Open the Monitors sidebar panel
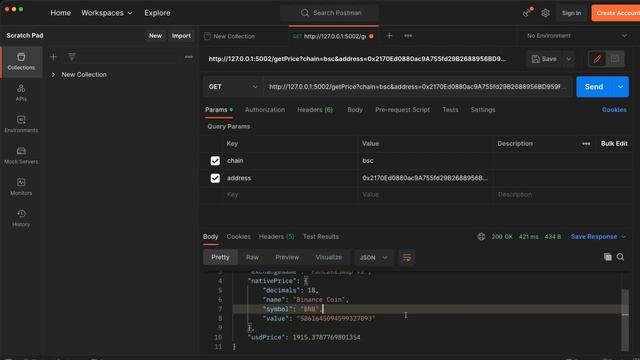This screenshot has width=640, height=360. coord(21,187)
